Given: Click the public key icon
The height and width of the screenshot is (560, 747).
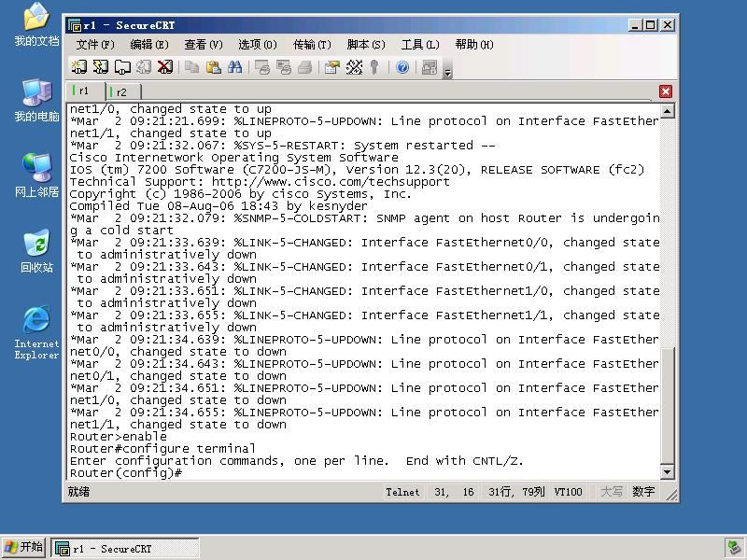Looking at the screenshot, I should pyautogui.click(x=374, y=67).
